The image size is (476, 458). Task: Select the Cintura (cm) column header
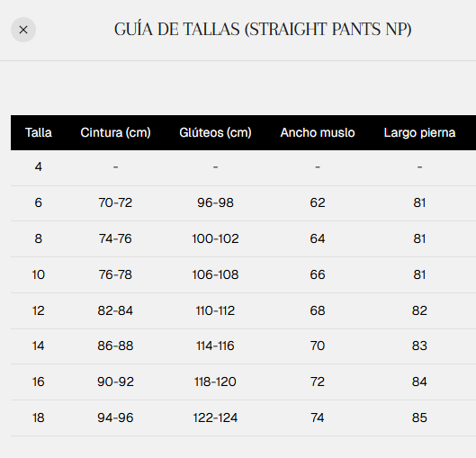(x=115, y=132)
